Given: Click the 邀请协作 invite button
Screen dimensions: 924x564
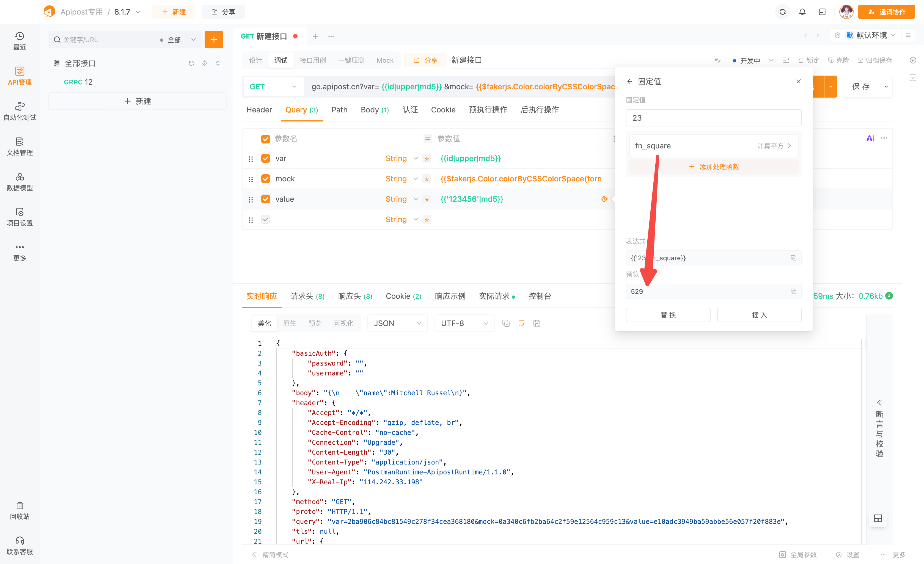Looking at the screenshot, I should pyautogui.click(x=887, y=12).
